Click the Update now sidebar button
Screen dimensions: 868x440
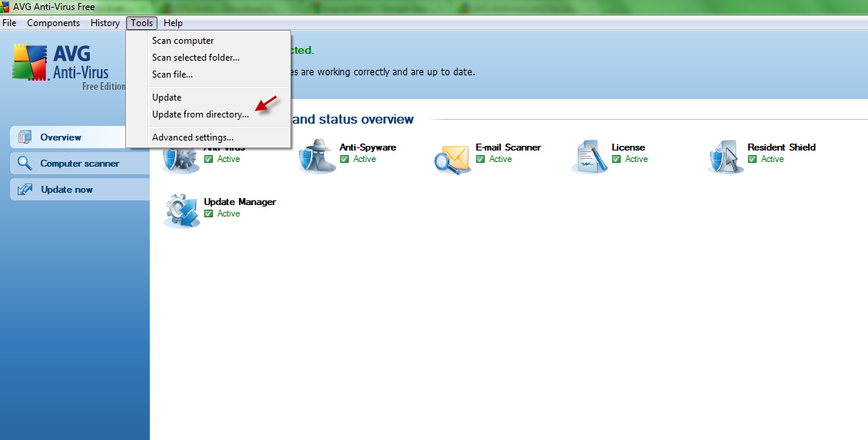point(80,189)
